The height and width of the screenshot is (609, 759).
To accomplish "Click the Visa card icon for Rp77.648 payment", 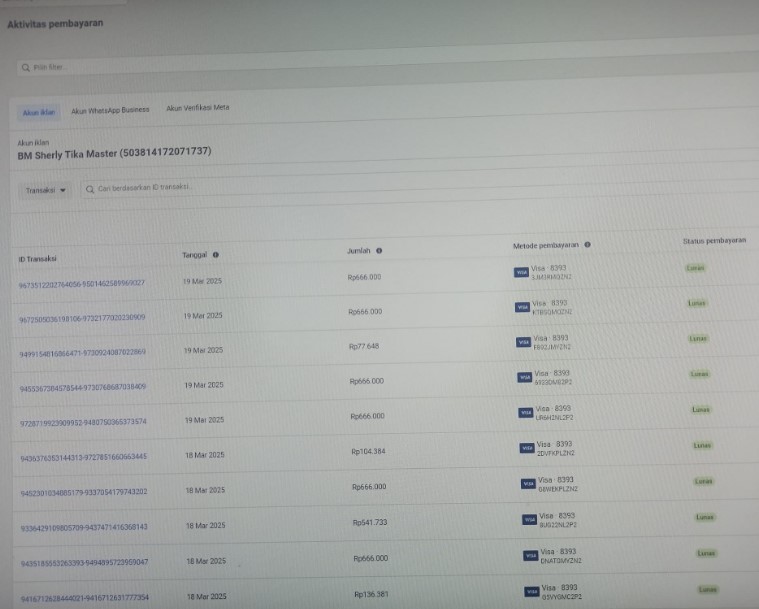I will 523,342.
